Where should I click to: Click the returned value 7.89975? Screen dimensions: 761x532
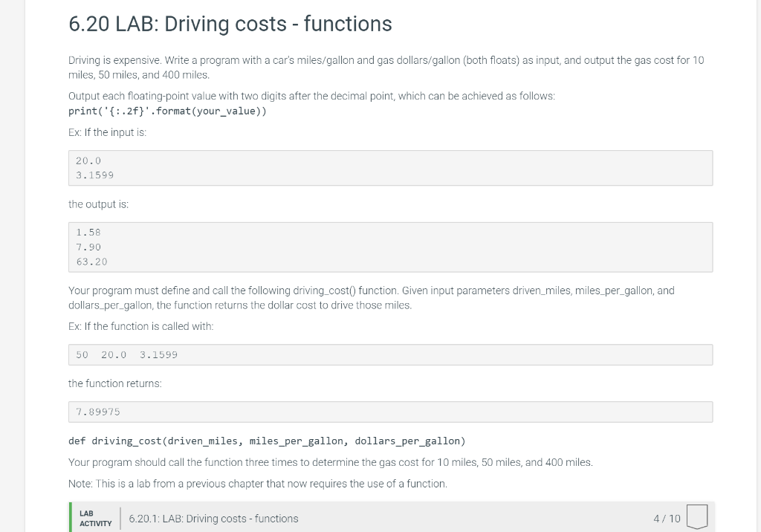[x=98, y=412]
